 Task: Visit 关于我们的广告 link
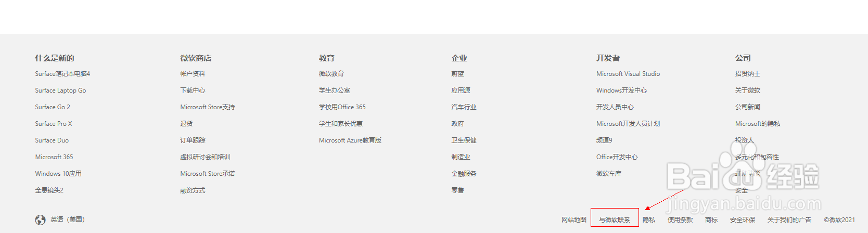[789, 220]
